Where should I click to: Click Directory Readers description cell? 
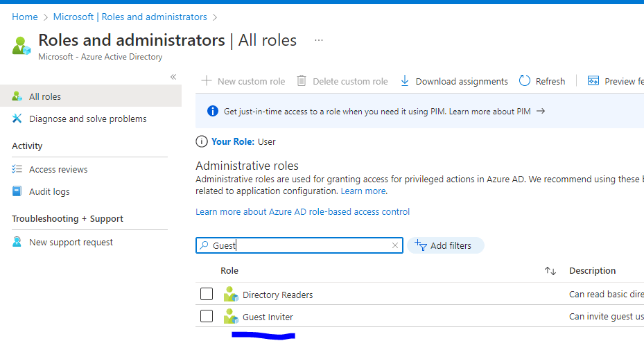click(607, 294)
